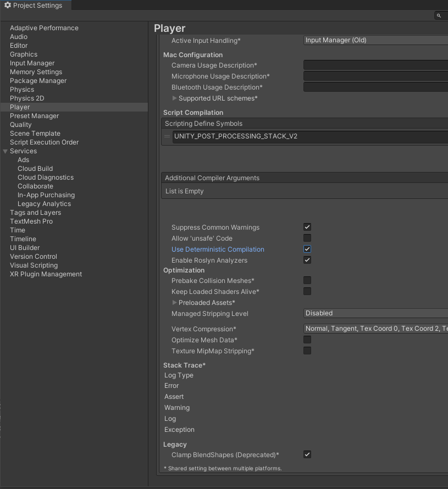448x489 pixels.
Task: Turn on Keep Loaded Shaders Alive
Action: (307, 291)
